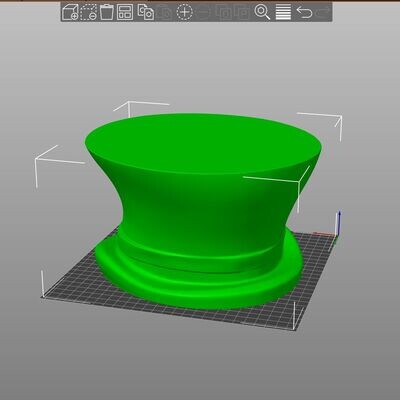The width and height of the screenshot is (400, 400).
Task: Click the greyed Split to parts icon
Action: coord(242,13)
